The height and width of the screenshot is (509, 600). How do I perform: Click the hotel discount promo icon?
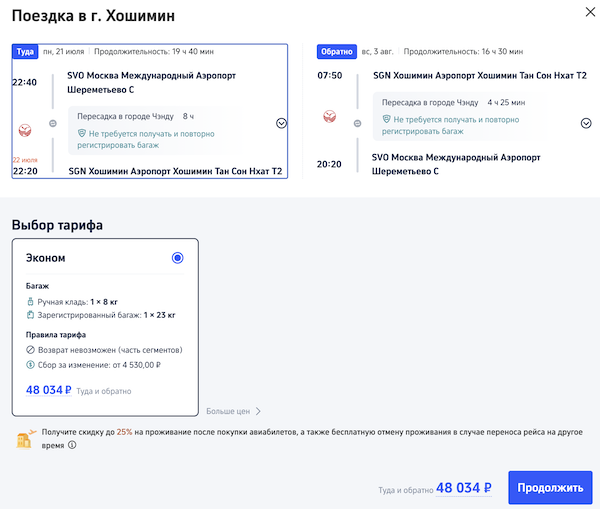coord(23,438)
